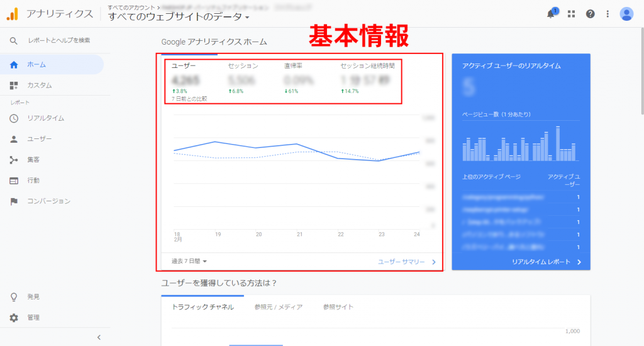This screenshot has width=644, height=346.
Task: Click the ページビュー数 bar chart
Action: (520, 143)
